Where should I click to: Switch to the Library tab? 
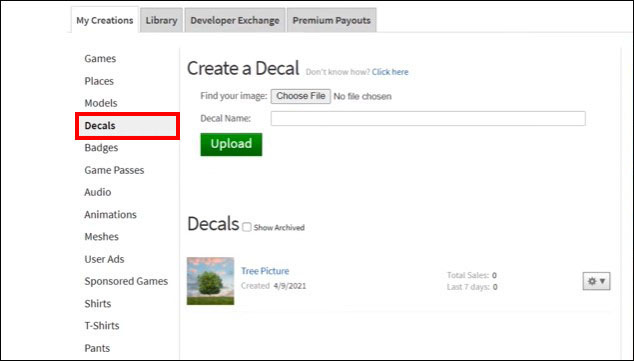[161, 20]
